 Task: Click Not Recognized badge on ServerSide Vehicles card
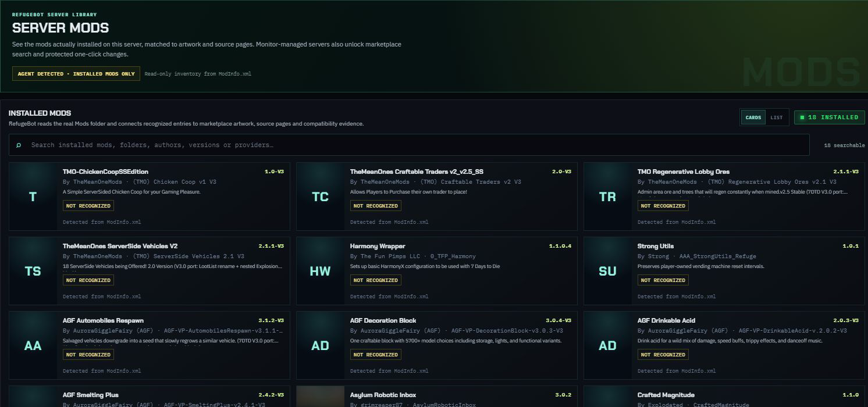tap(88, 280)
